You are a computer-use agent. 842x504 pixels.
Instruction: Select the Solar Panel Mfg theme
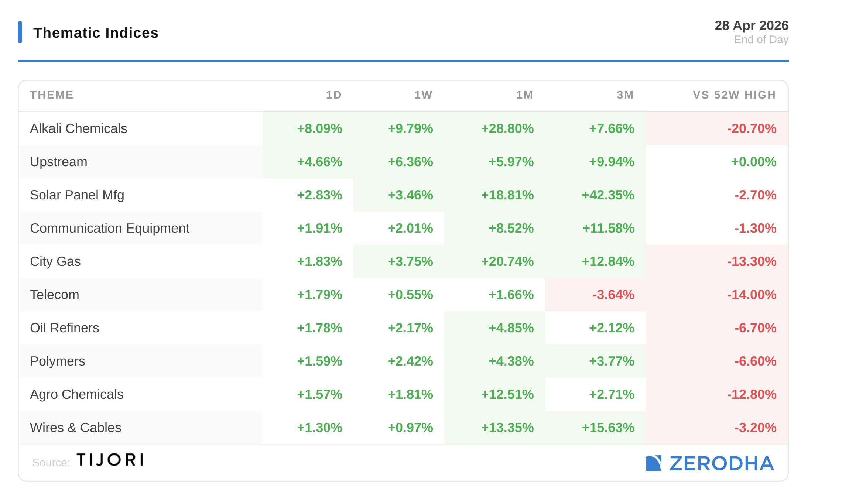77,195
